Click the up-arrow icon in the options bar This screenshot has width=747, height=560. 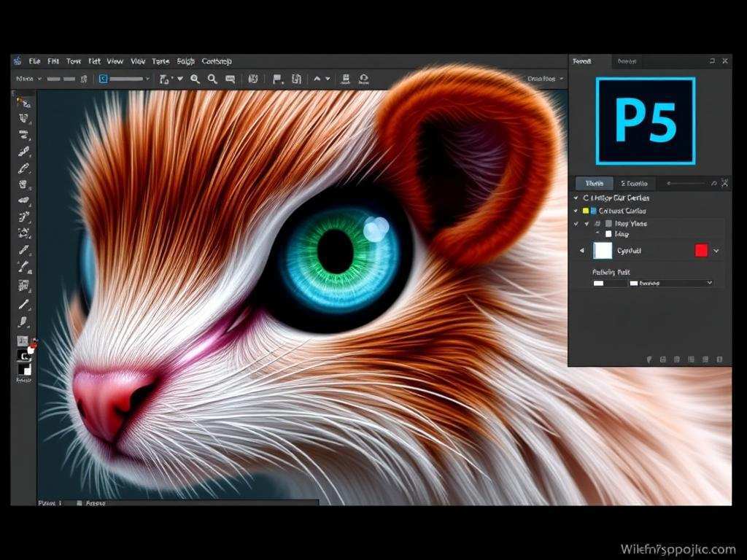[317, 79]
